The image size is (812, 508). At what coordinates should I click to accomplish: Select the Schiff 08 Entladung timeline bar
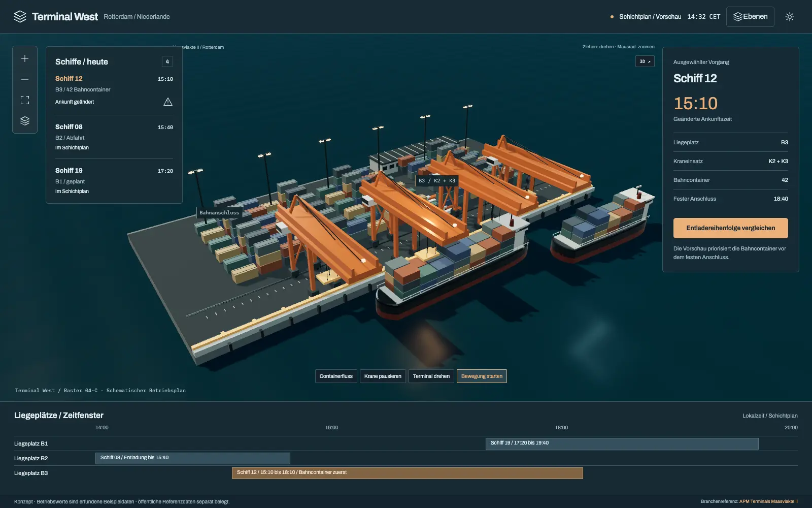tap(193, 458)
